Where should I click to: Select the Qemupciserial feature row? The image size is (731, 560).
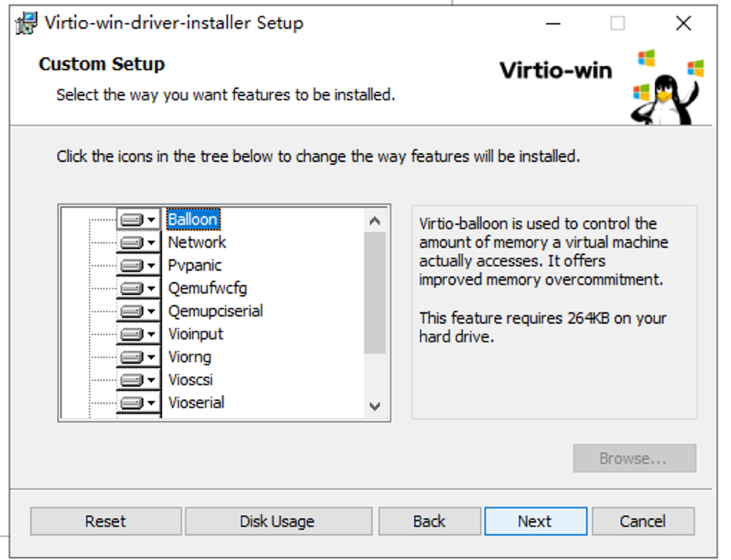click(216, 312)
